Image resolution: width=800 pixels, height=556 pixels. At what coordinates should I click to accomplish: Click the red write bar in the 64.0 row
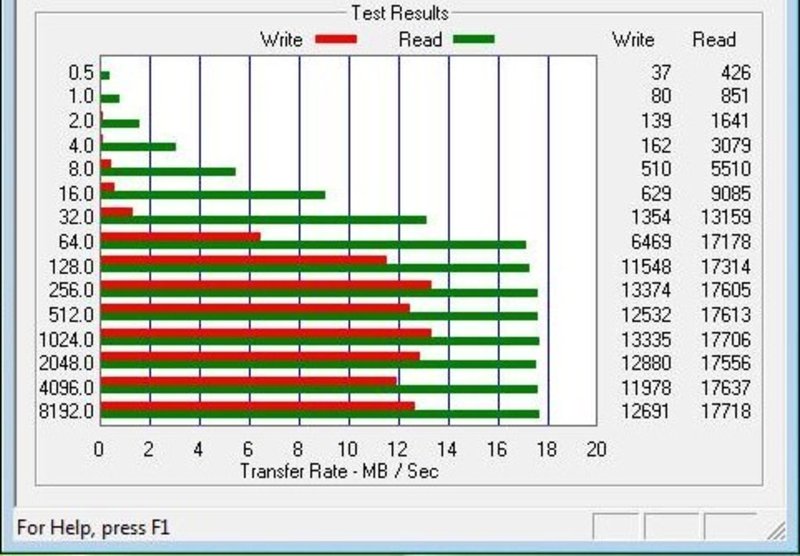pyautogui.click(x=181, y=237)
